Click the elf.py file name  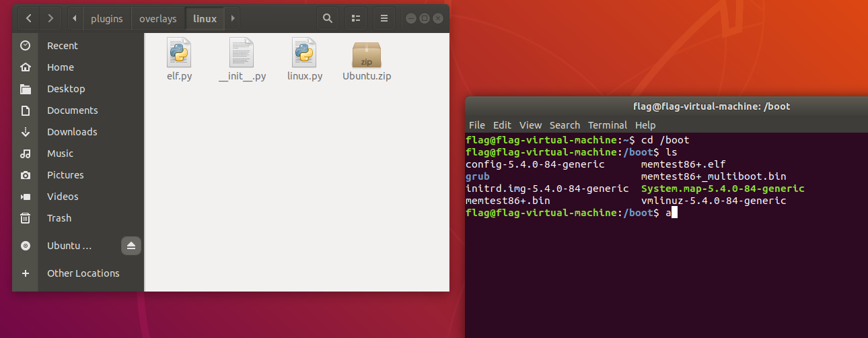click(x=180, y=76)
